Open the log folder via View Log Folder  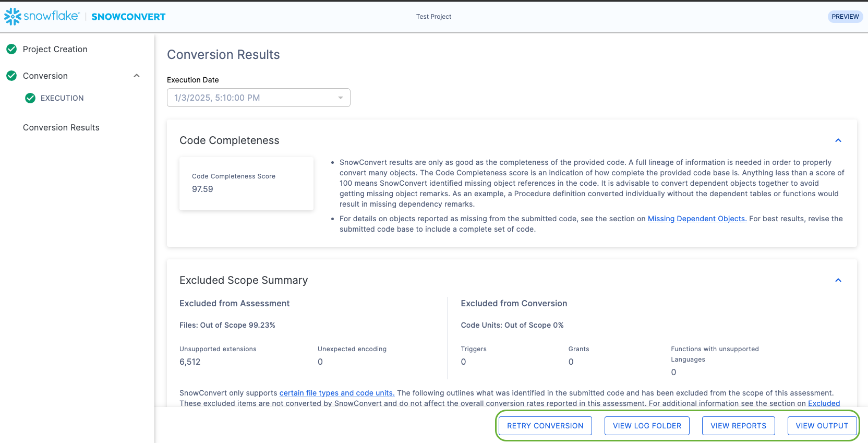point(647,426)
